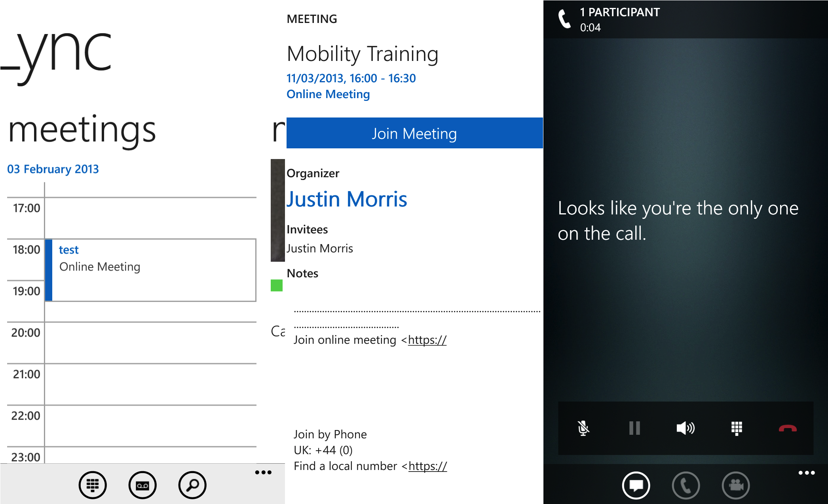This screenshot has height=504, width=828.
Task: Tap the UK: +44 (0) phone number line
Action: pos(323,450)
